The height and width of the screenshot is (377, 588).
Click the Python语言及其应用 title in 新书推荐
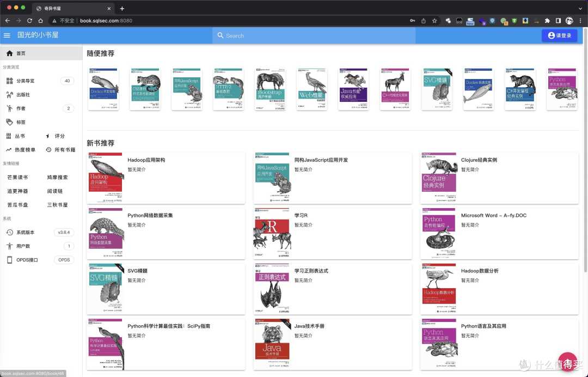pyautogui.click(x=483, y=326)
